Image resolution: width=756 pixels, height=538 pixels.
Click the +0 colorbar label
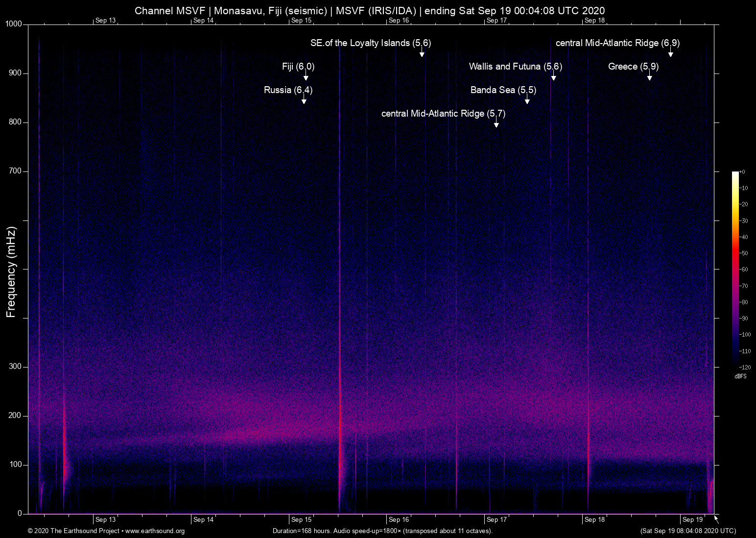click(x=742, y=172)
